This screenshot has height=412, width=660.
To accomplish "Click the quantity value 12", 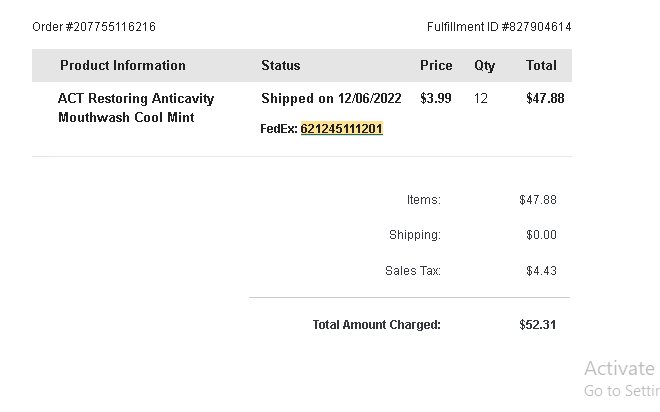I will pyautogui.click(x=481, y=98).
